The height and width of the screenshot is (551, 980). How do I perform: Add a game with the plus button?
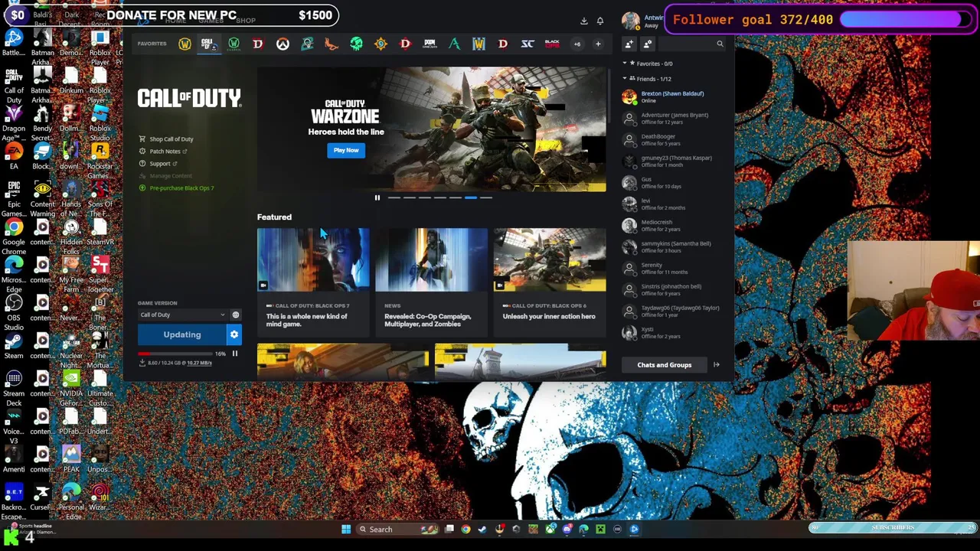pos(598,44)
